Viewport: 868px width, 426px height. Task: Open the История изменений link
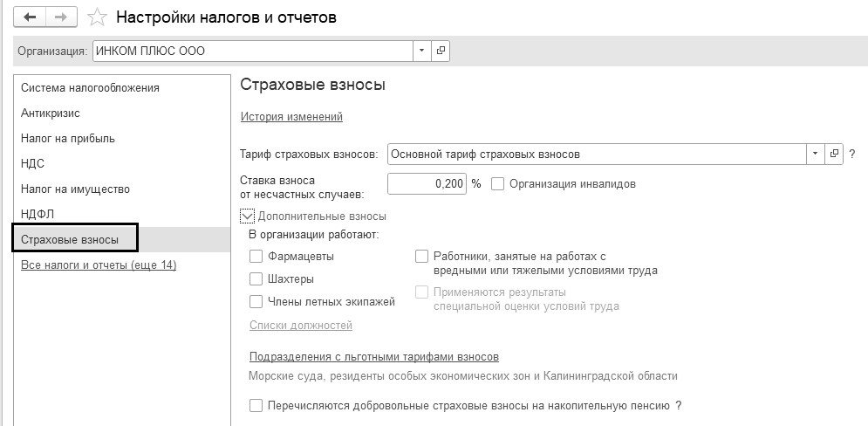(291, 116)
